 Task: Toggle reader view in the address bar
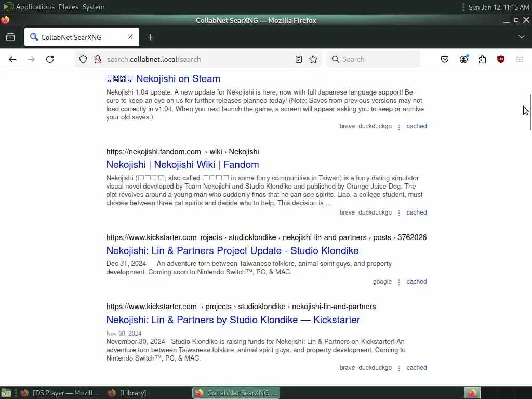[x=299, y=59]
